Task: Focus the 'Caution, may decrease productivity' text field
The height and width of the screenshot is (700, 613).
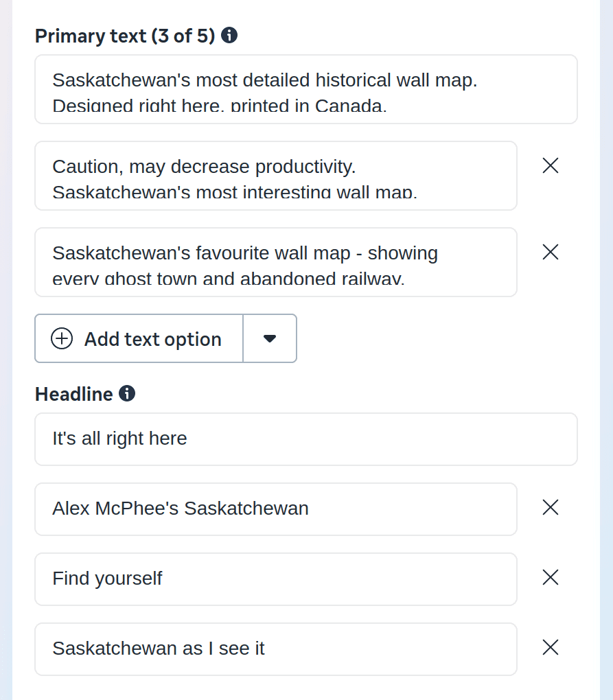Action: click(x=275, y=176)
